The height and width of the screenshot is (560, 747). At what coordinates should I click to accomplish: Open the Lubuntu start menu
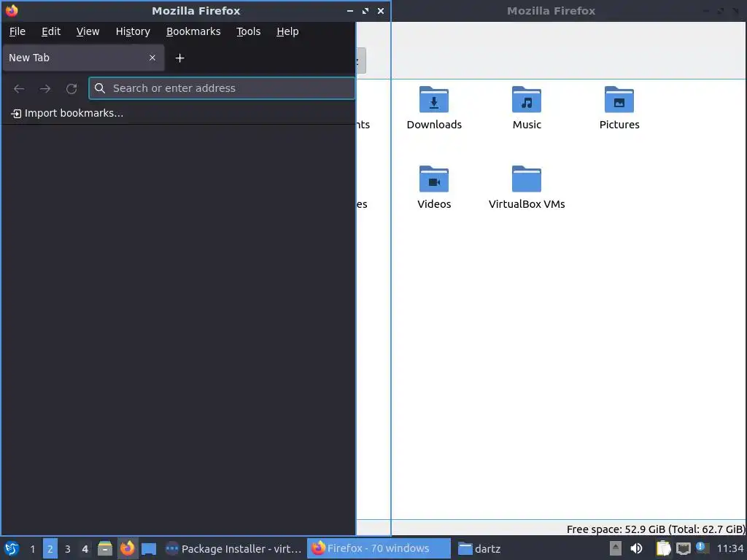[x=12, y=548]
